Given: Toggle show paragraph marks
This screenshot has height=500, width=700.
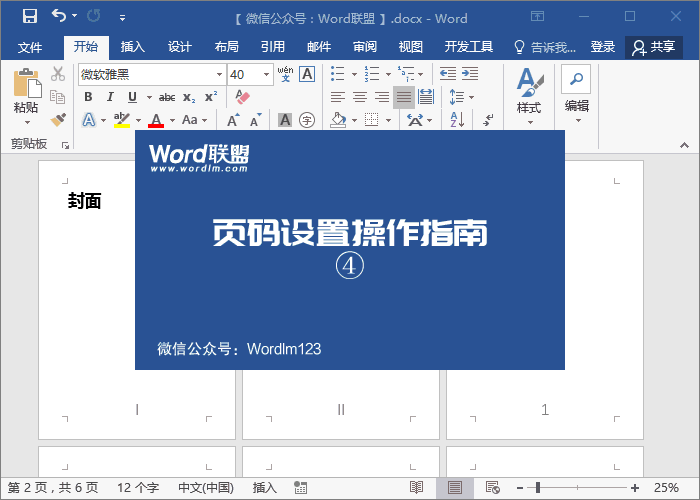Looking at the screenshot, I should click(x=488, y=120).
